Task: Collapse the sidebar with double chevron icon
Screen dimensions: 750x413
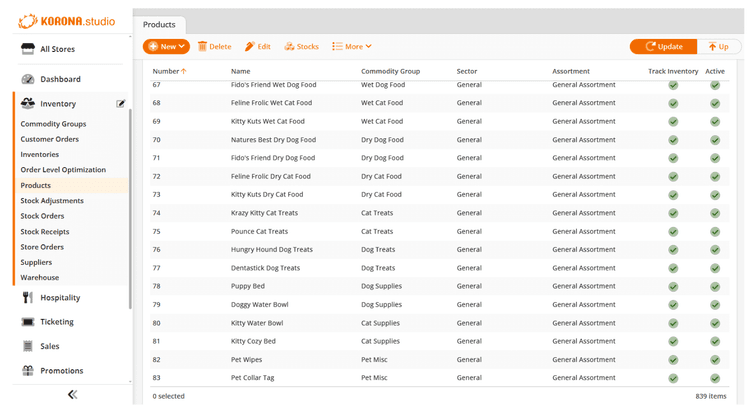Action: coord(72,395)
